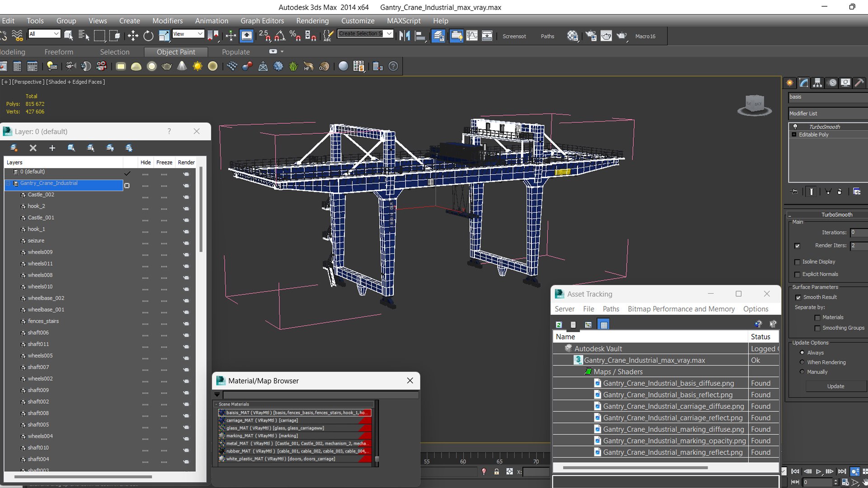This screenshot has height=488, width=868.
Task: Select the Rotate tool in main toolbar
Action: pyautogui.click(x=148, y=36)
